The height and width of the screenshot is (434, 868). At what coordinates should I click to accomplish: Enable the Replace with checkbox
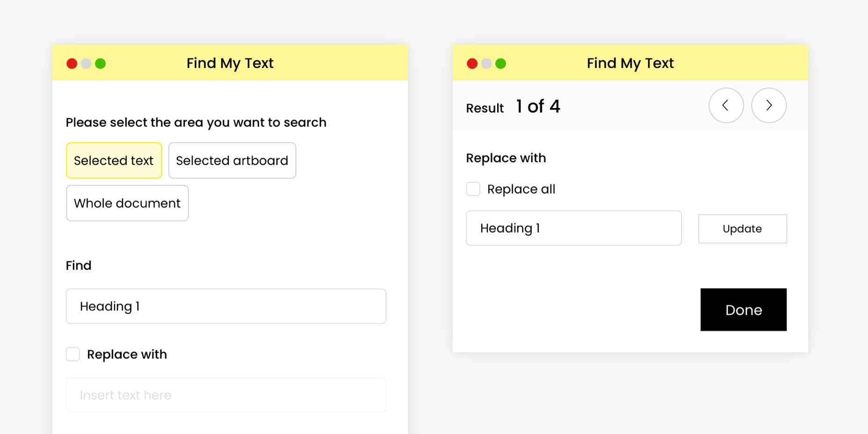click(73, 354)
